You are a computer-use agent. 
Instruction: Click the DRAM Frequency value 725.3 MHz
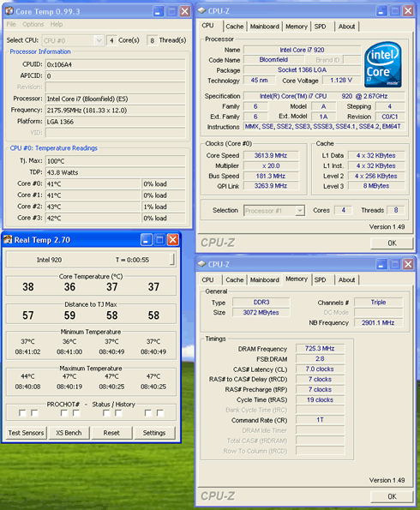(320, 348)
